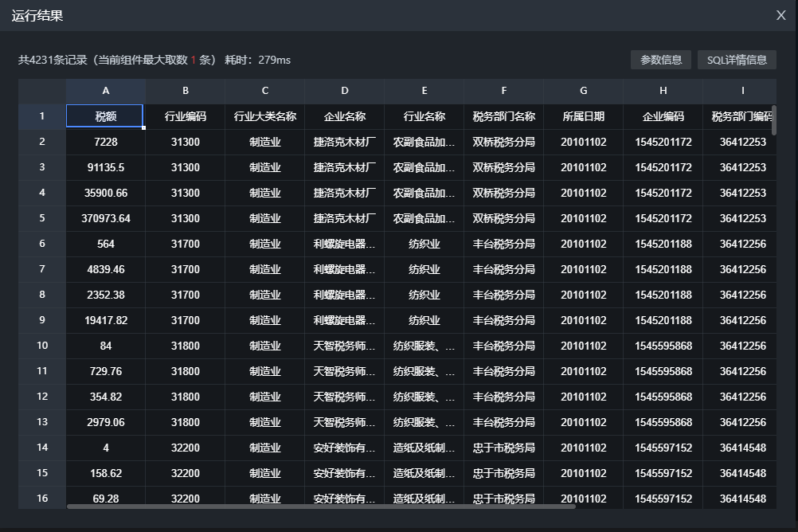Select column G header

pos(584,91)
